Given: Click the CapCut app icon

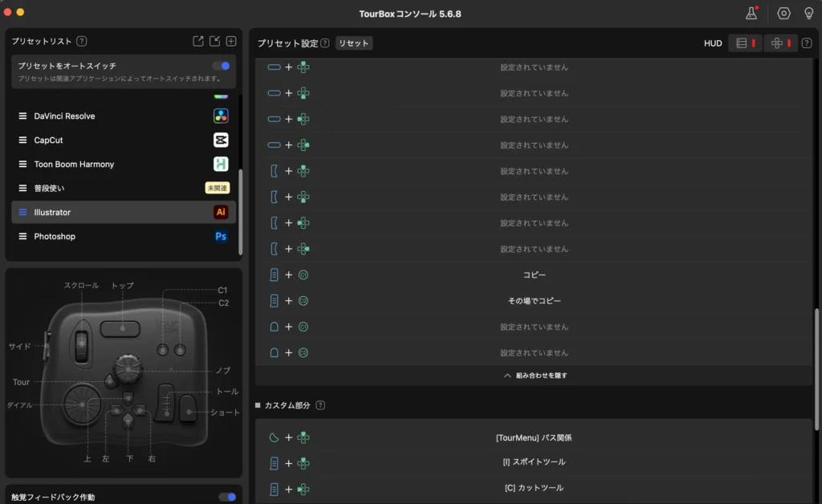Looking at the screenshot, I should click(220, 140).
